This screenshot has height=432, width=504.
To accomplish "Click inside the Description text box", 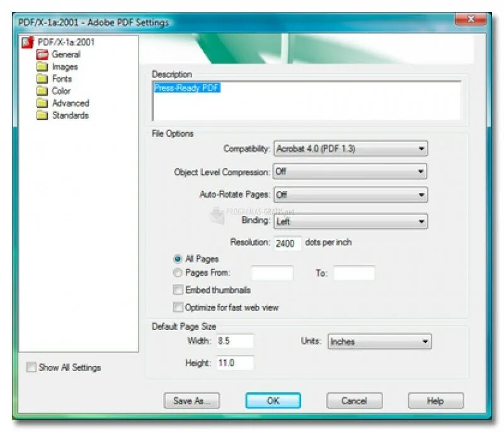I will coord(307,101).
